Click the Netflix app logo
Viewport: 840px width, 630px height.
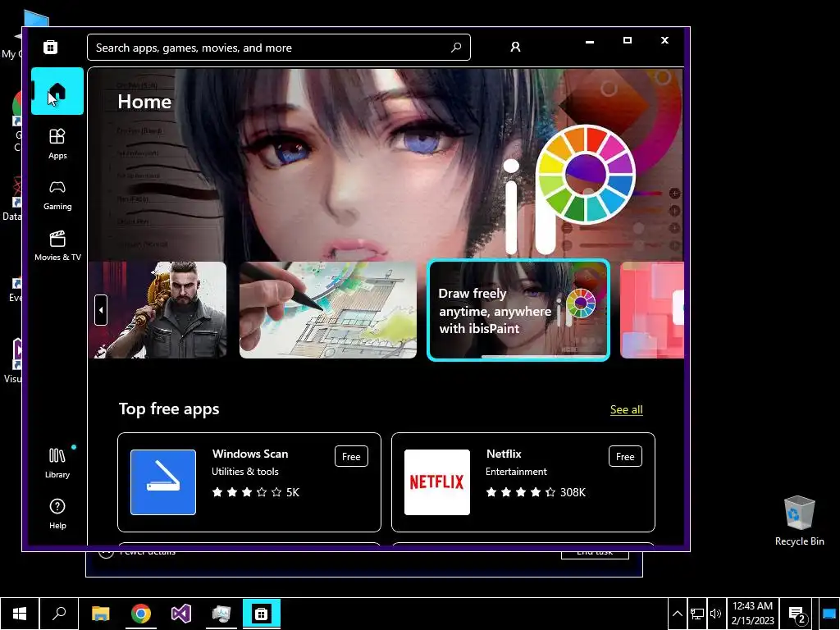point(437,482)
